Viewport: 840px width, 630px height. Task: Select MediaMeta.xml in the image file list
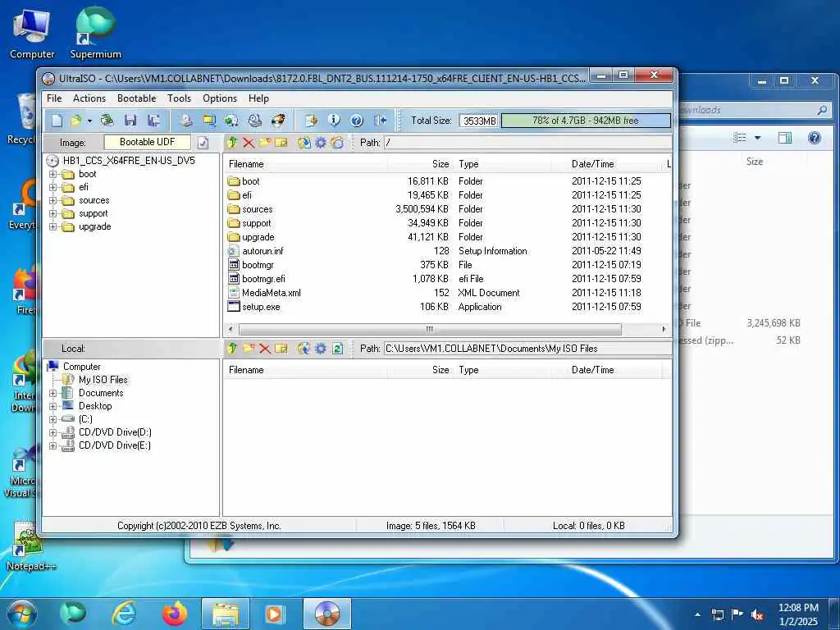(271, 293)
